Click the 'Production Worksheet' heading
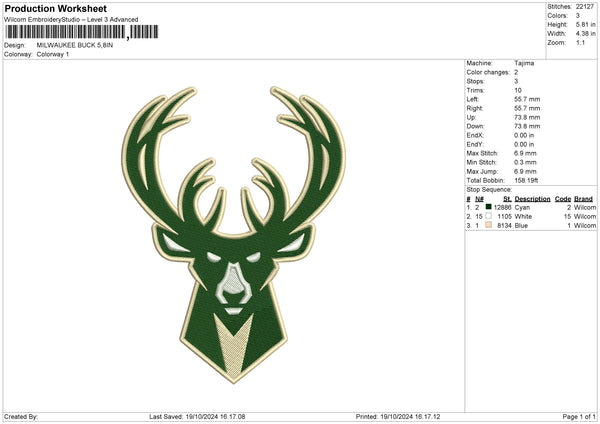This screenshot has width=600, height=424. 55,8
